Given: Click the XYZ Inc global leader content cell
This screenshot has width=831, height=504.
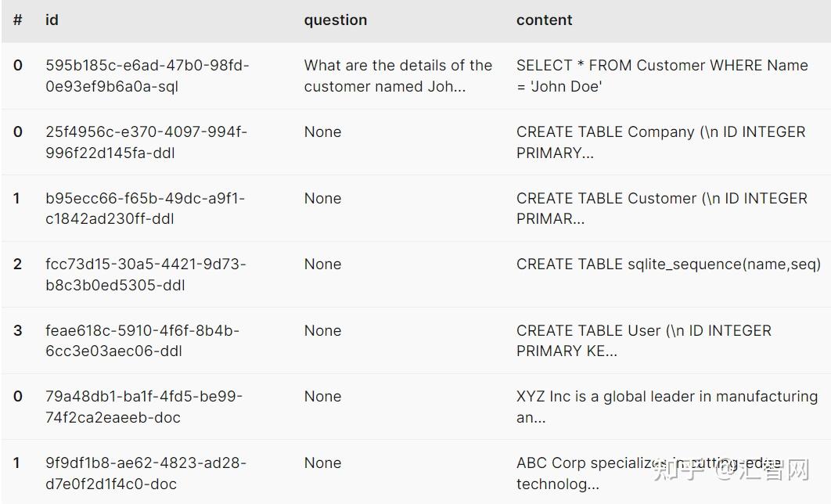Looking at the screenshot, I should (x=667, y=407).
